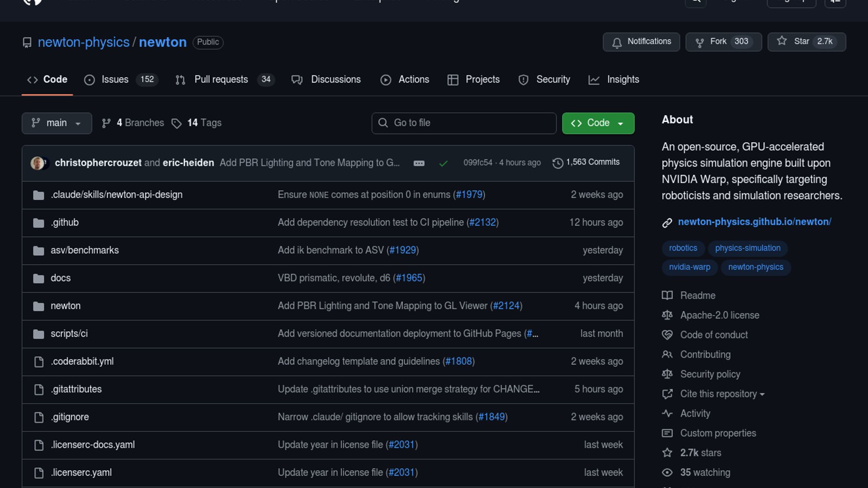Click the commit history clock icon
Screen dimensions: 868x488
point(558,163)
